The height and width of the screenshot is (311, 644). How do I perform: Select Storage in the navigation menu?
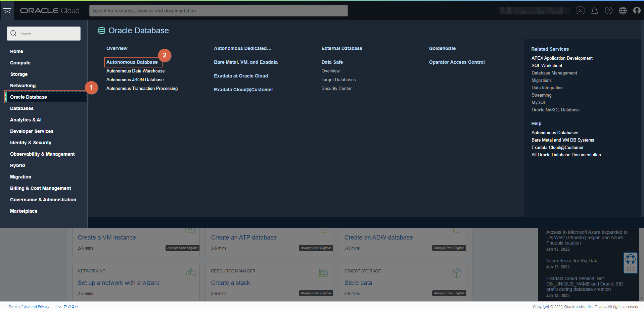(19, 74)
